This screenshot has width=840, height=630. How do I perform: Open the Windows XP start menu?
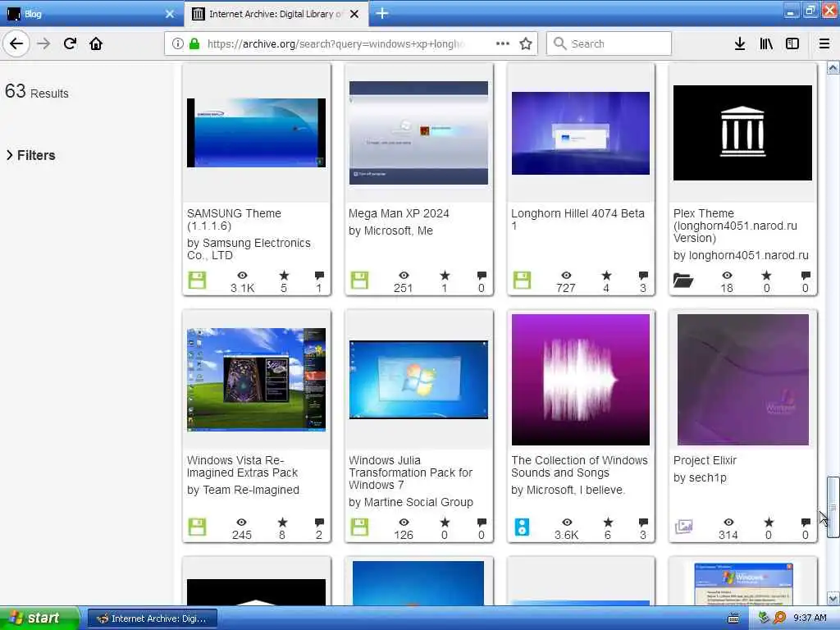tap(39, 619)
